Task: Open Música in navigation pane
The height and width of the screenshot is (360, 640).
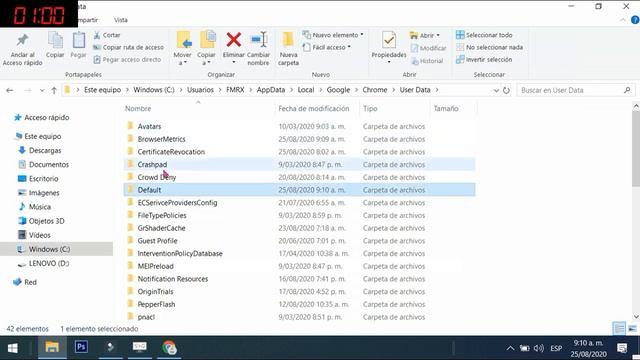Action: coord(40,207)
